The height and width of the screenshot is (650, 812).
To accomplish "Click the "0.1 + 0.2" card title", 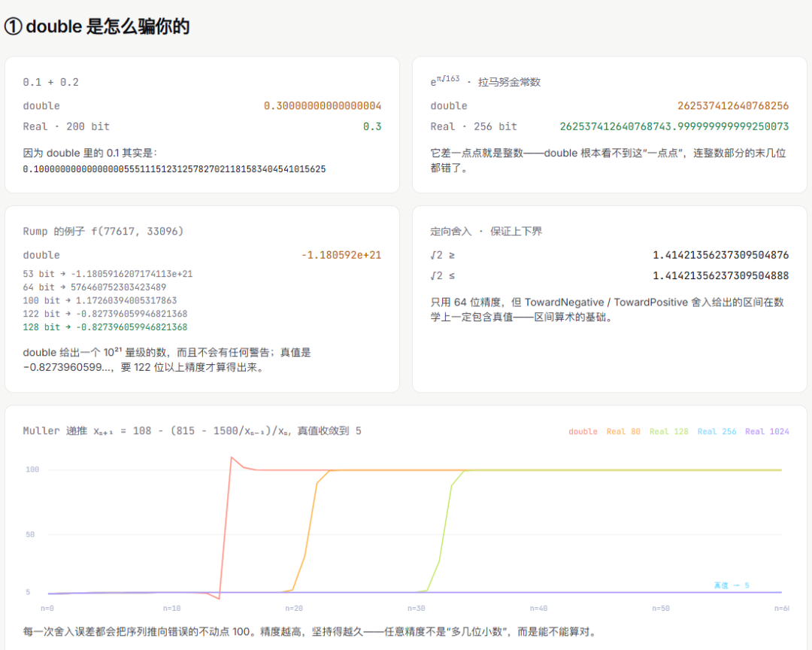I will [51, 82].
